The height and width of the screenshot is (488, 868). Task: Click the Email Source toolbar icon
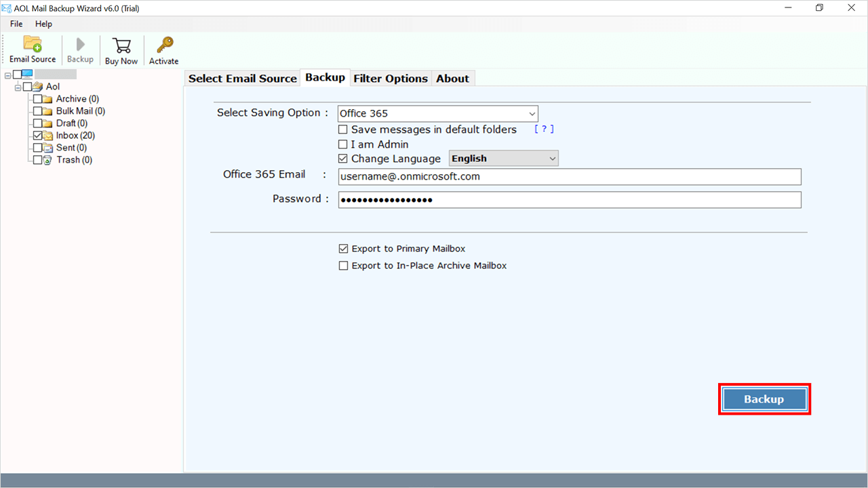tap(33, 45)
